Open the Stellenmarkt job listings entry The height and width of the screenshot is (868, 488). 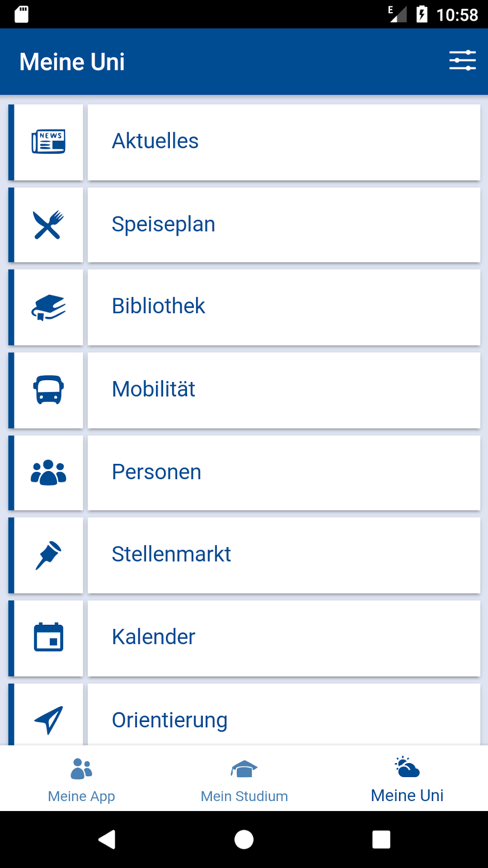tap(284, 555)
